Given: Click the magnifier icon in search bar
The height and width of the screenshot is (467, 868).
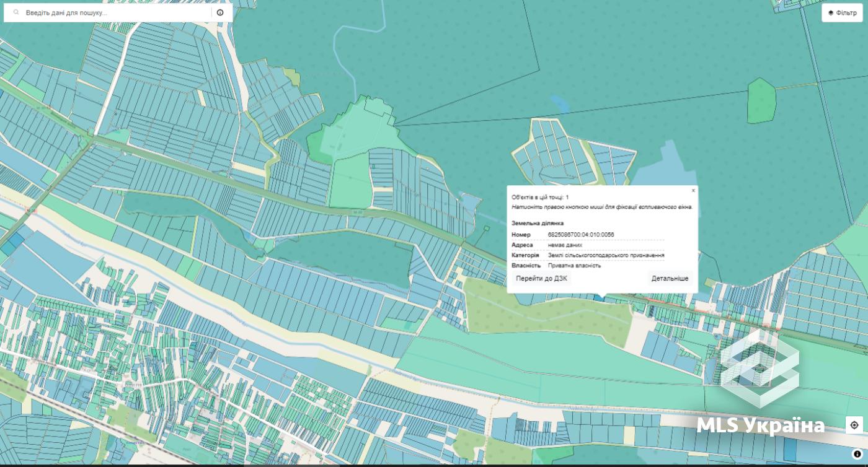Looking at the screenshot, I should (16, 12).
